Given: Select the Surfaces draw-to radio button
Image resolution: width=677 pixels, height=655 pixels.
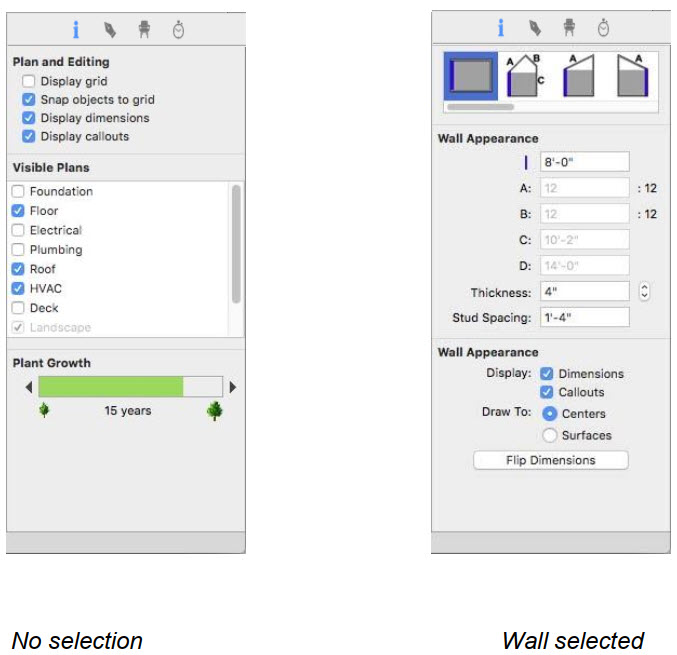Looking at the screenshot, I should (550, 435).
